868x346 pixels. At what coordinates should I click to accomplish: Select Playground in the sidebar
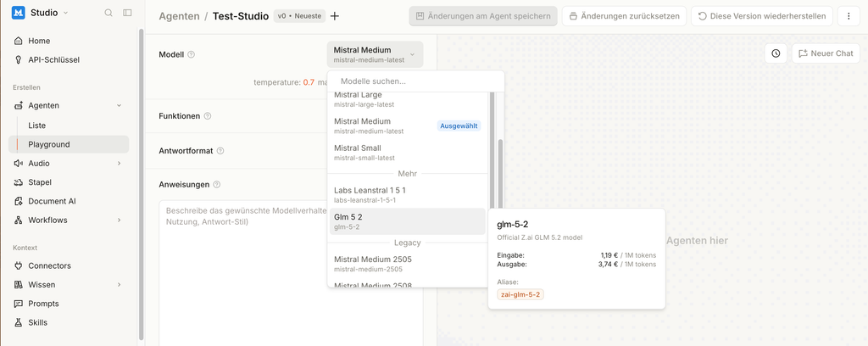69,144
